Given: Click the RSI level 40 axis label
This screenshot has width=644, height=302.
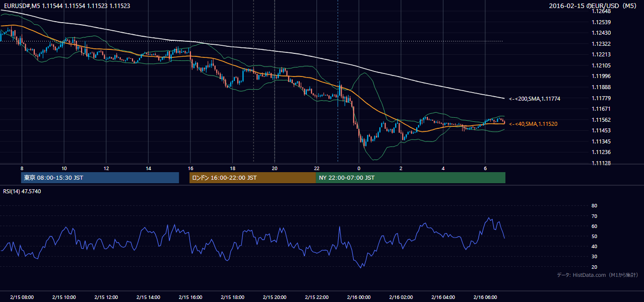Looking at the screenshot, I should tap(594, 246).
